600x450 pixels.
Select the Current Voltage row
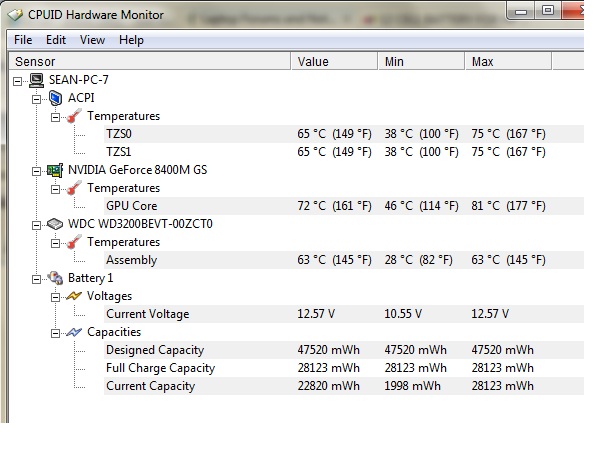344,314
